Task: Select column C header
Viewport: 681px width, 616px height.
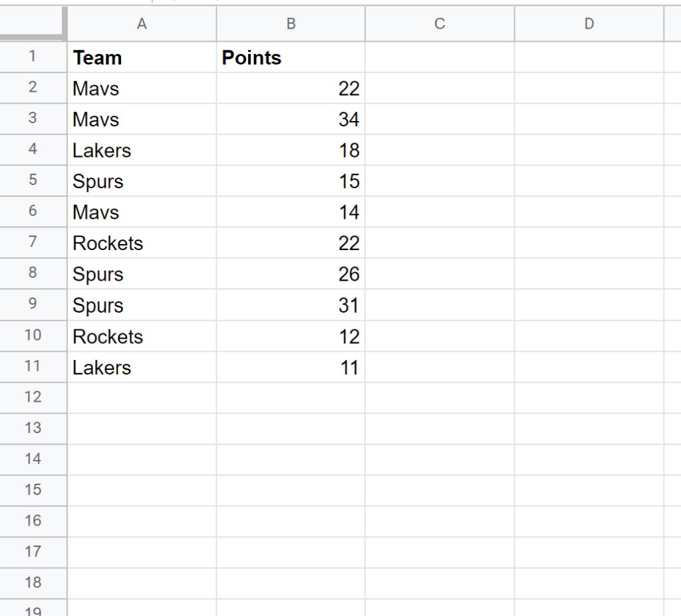Action: pyautogui.click(x=439, y=24)
